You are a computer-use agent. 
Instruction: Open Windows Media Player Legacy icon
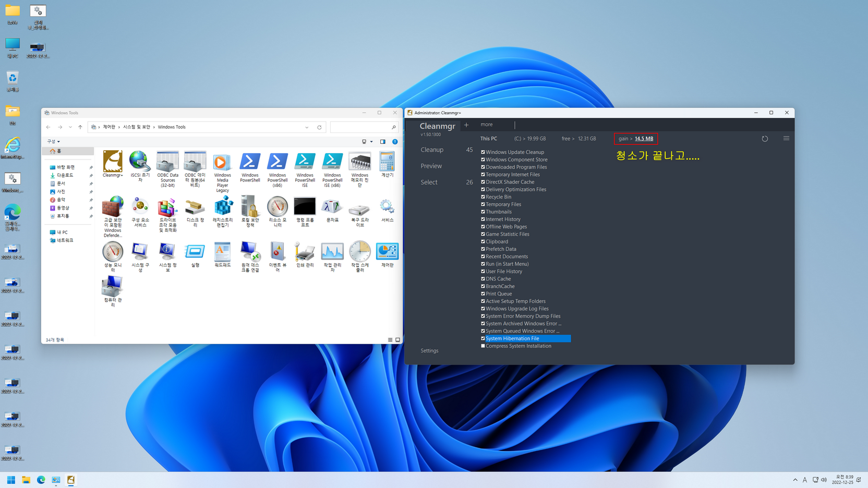click(222, 172)
